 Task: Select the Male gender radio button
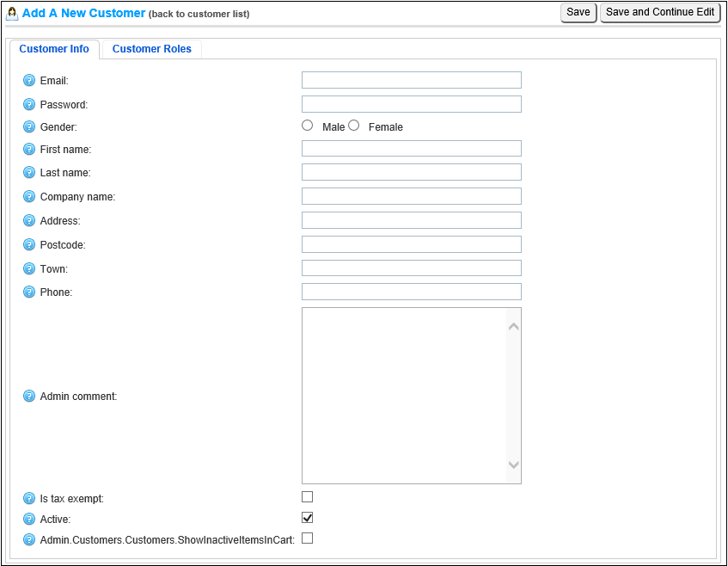click(x=308, y=126)
